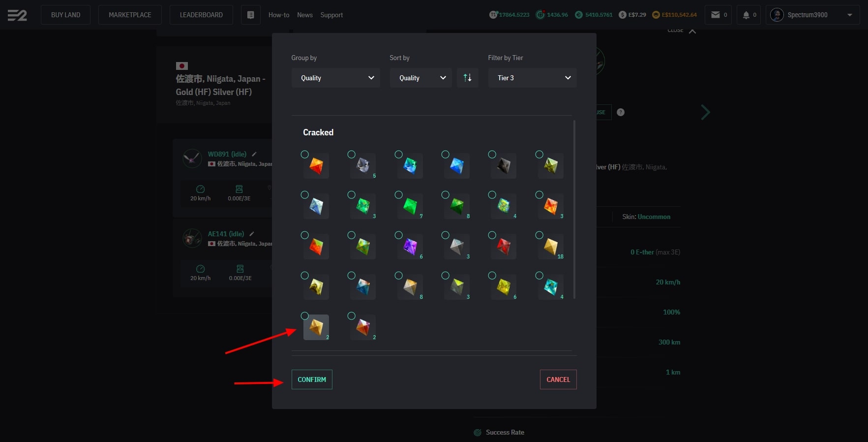Open the Sort by Quality dropdown

(420, 78)
